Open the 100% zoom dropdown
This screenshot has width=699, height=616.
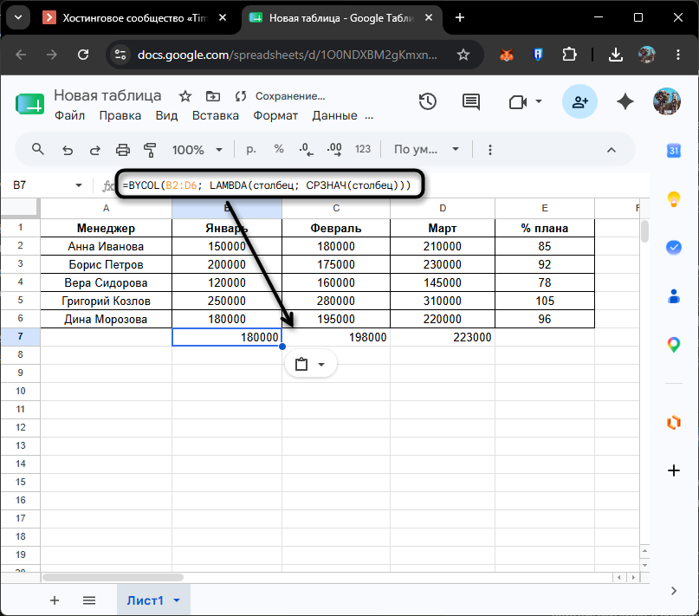pos(197,150)
